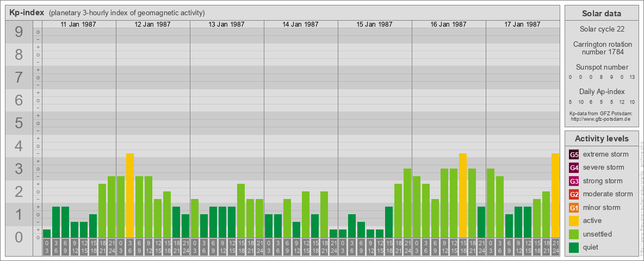Viewport: 644px width, 261px height.
Task: Select the light green unsettled legend swatch
Action: [x=574, y=234]
